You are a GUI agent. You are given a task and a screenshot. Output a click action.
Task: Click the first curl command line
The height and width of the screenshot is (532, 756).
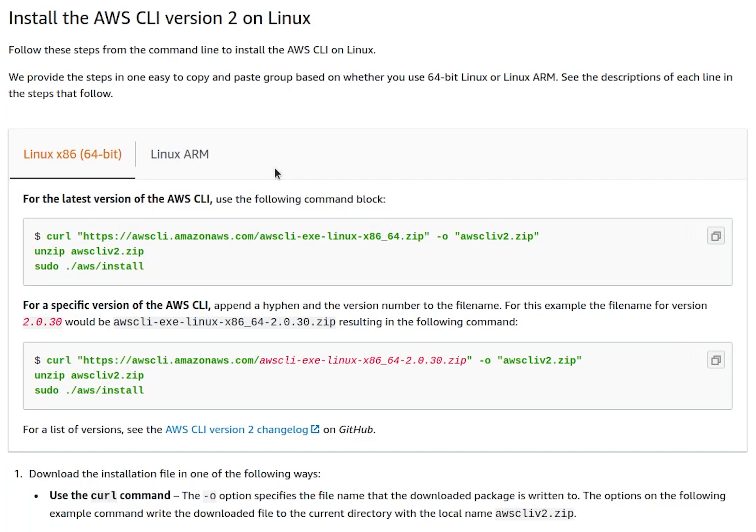[x=286, y=236]
